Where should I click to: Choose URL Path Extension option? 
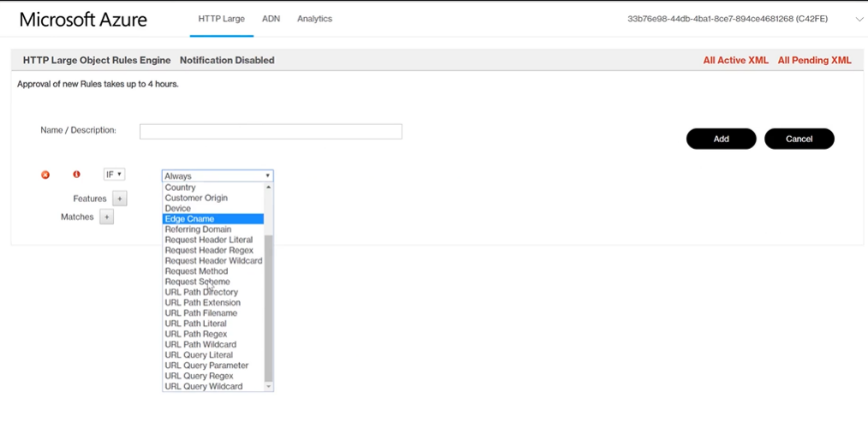pyautogui.click(x=213, y=302)
